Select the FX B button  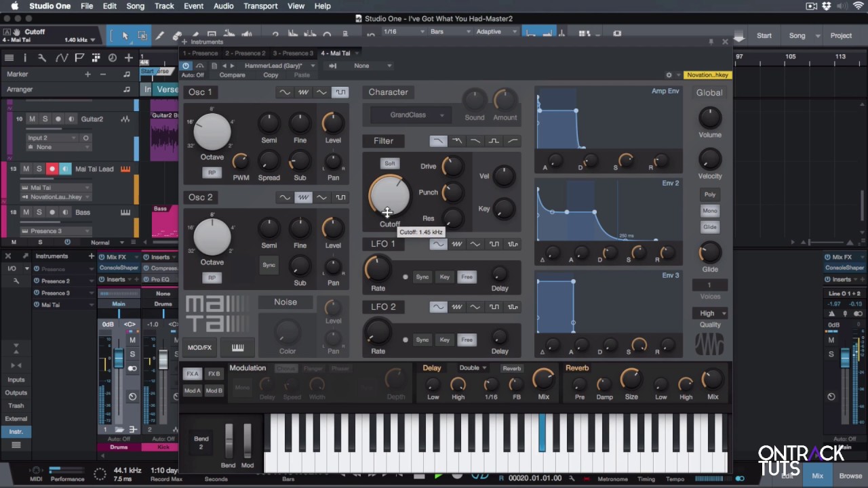pos(214,374)
